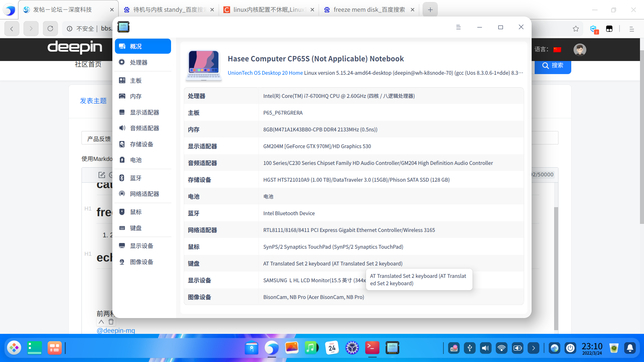
Task: Open device manager hamburger menu
Action: (458, 27)
